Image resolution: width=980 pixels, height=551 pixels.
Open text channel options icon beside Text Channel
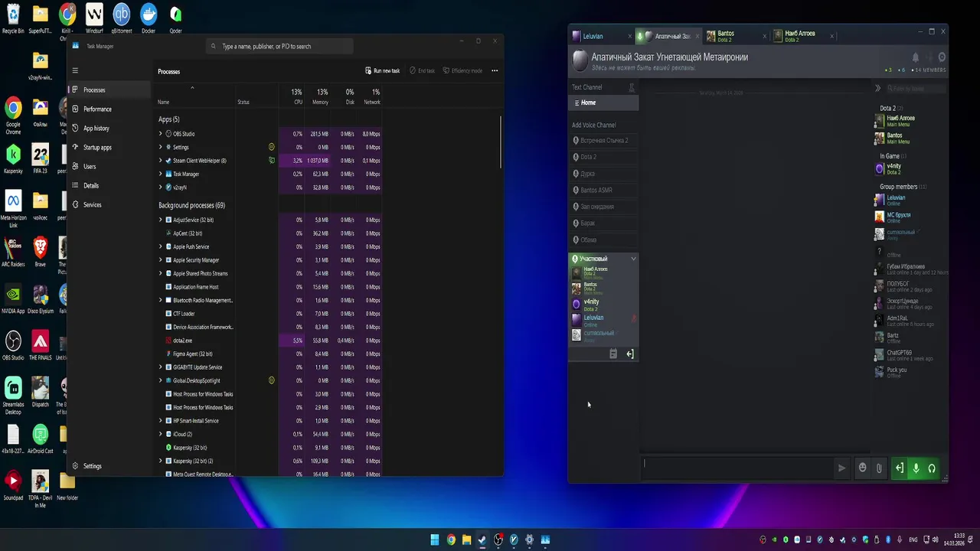pyautogui.click(x=632, y=87)
